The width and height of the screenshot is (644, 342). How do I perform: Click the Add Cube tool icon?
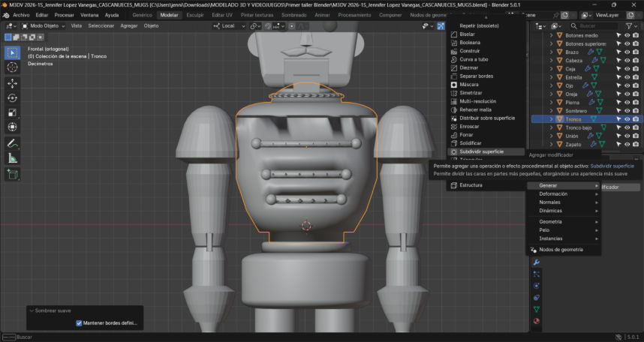coord(12,174)
